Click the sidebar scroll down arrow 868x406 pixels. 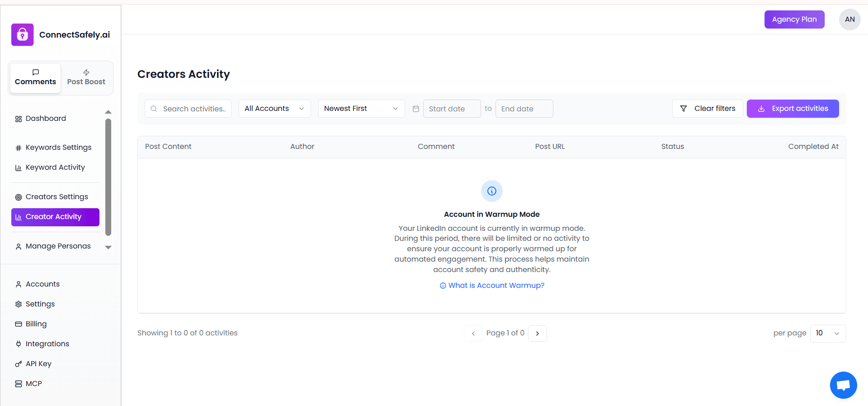[x=108, y=248]
